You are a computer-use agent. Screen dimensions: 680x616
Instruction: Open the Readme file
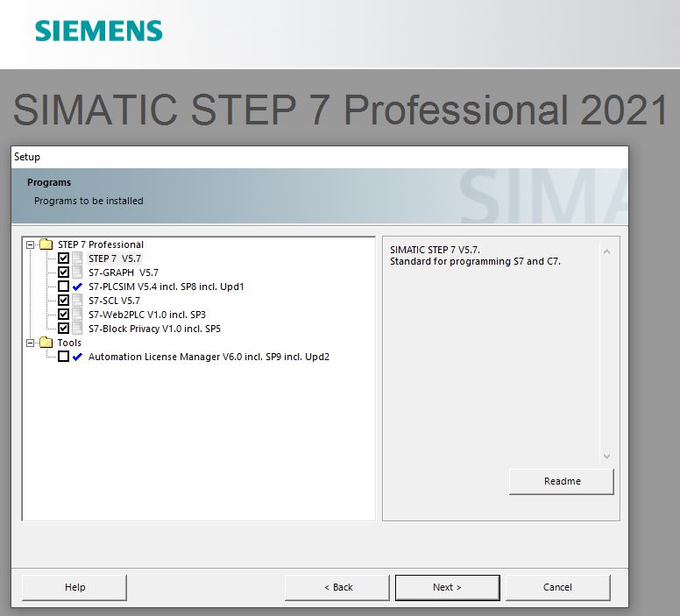pyautogui.click(x=562, y=481)
